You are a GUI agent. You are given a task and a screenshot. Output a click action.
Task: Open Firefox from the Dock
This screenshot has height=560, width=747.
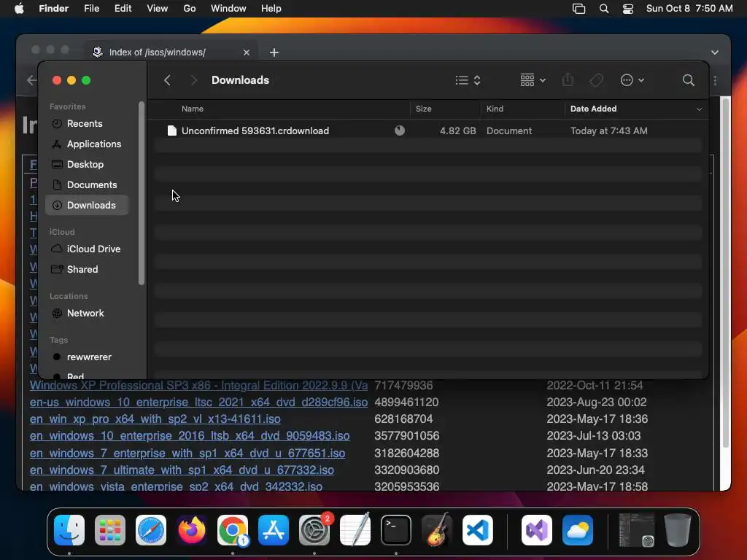pos(192,530)
